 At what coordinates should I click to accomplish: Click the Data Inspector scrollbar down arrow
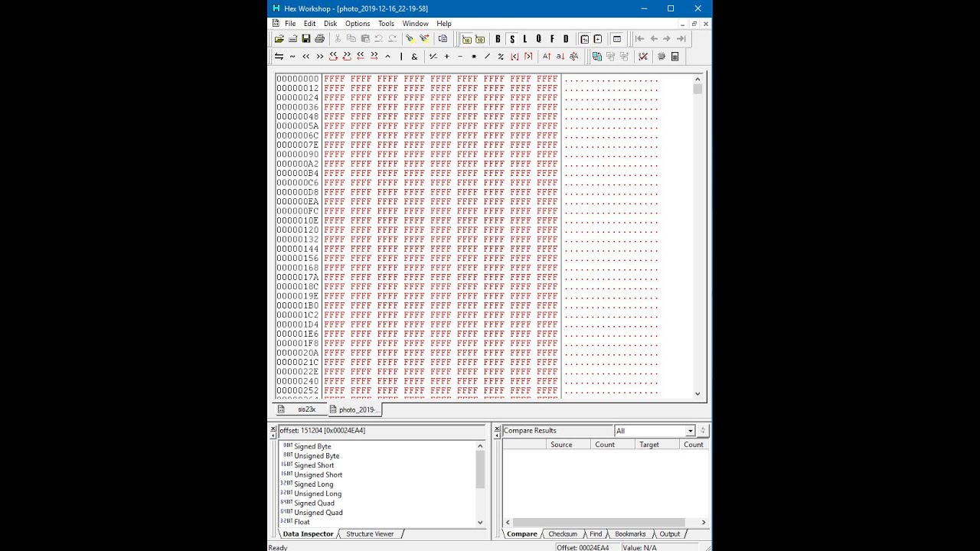pos(480,523)
